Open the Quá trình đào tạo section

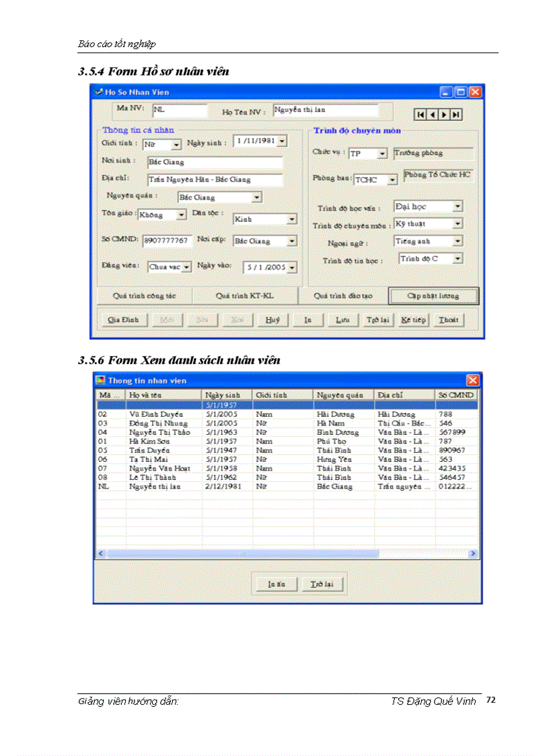tap(344, 296)
